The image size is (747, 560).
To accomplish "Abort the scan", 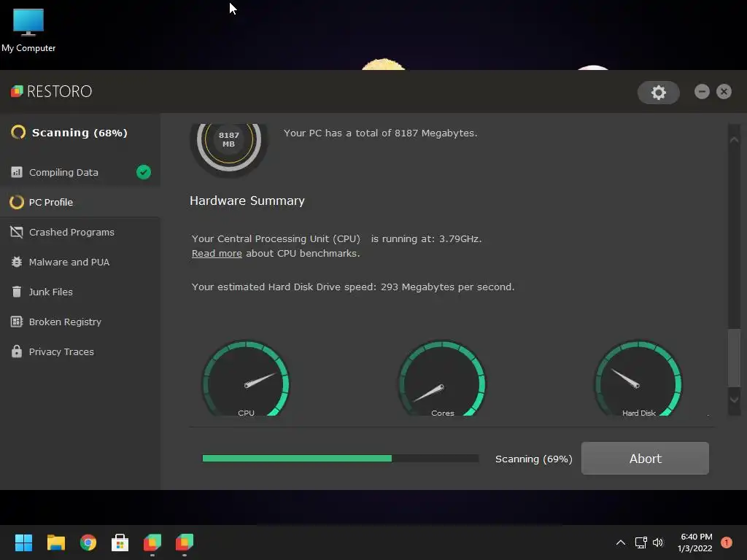I will point(645,458).
